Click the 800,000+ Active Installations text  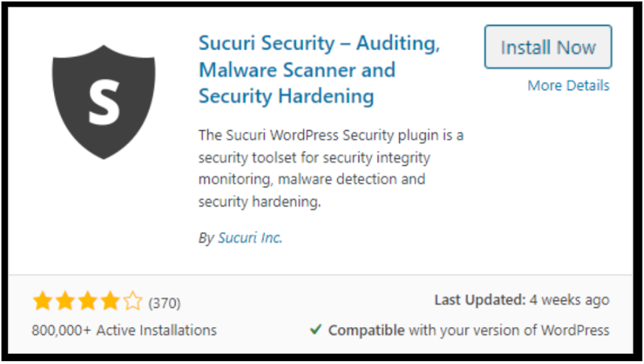124,330
